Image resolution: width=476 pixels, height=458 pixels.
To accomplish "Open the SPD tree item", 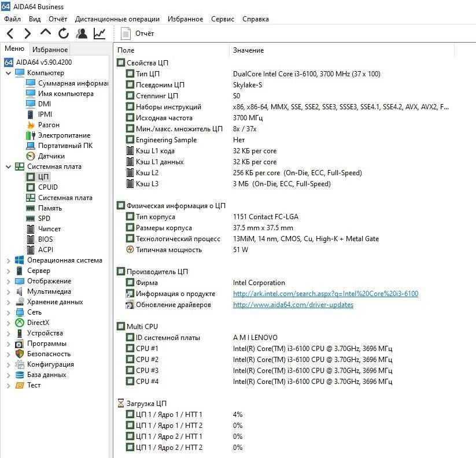I will pyautogui.click(x=38, y=219).
